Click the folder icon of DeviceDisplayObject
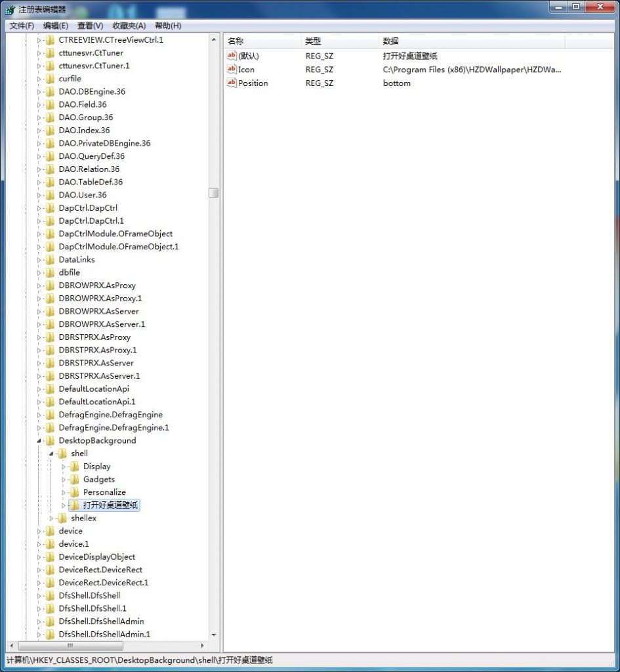The image size is (620, 672). tap(51, 556)
